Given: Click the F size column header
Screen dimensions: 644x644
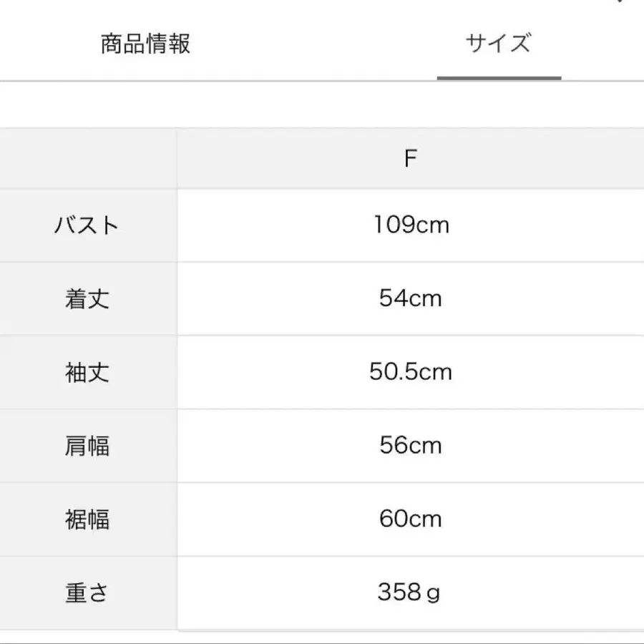Looking at the screenshot, I should (x=410, y=157).
